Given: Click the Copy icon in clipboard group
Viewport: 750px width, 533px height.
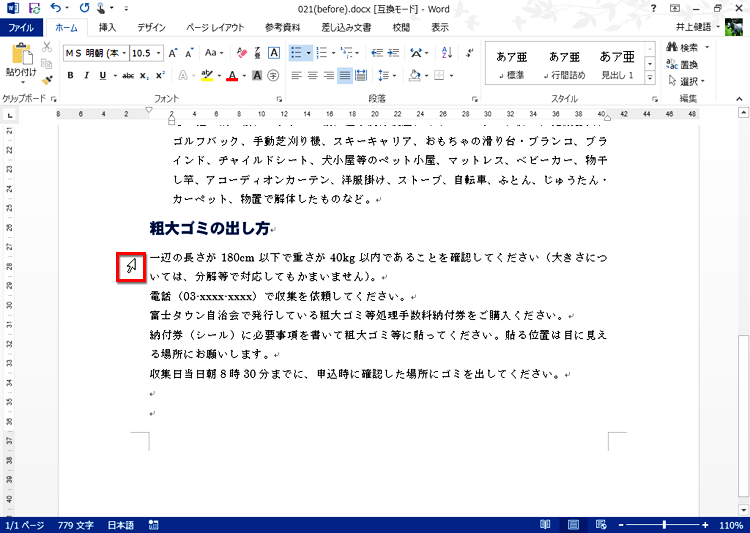Looking at the screenshot, I should point(47,64).
